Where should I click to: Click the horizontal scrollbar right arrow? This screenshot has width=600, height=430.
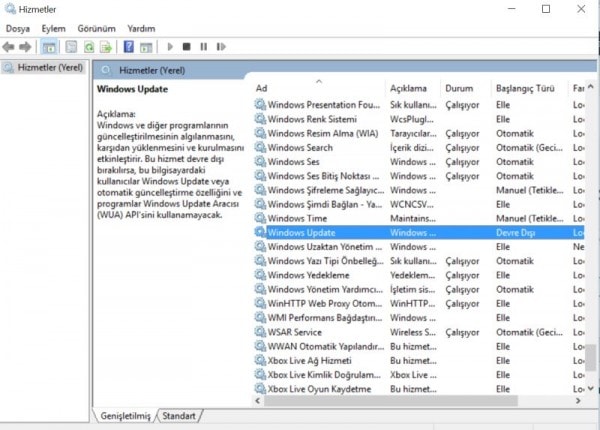point(578,401)
